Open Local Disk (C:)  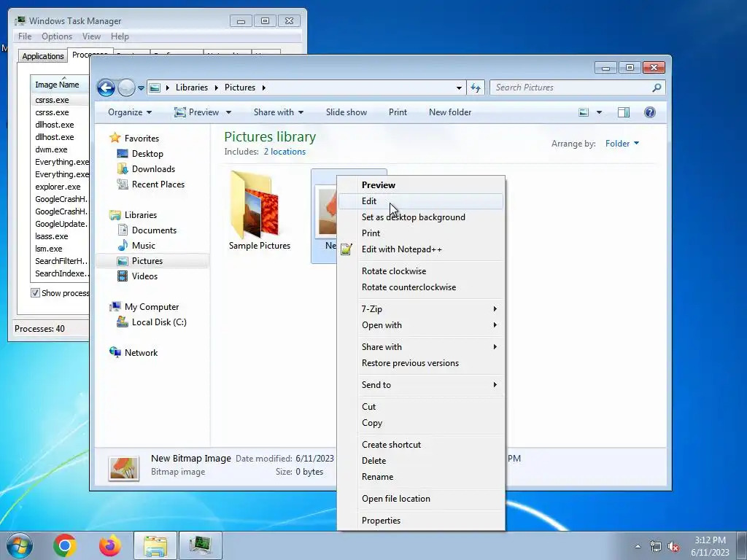click(x=158, y=322)
